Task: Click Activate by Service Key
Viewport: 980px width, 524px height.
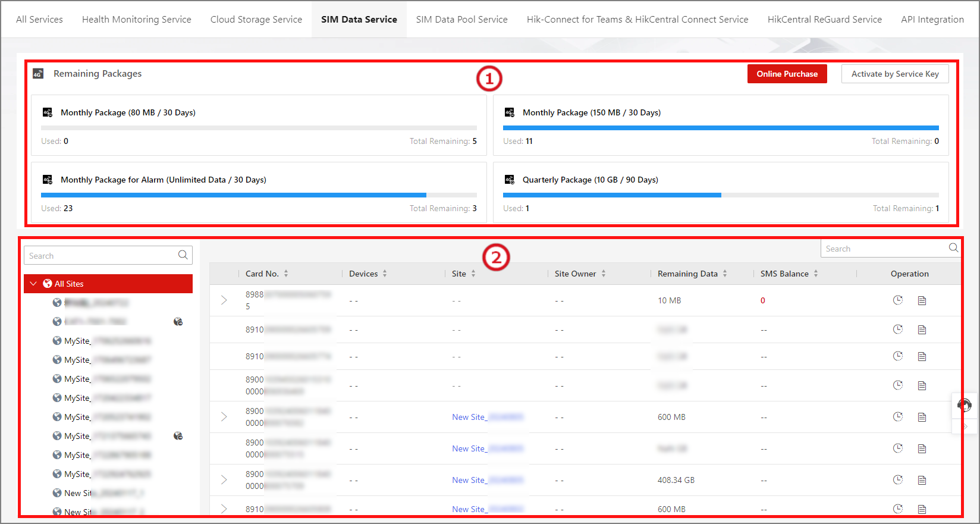Action: [895, 74]
